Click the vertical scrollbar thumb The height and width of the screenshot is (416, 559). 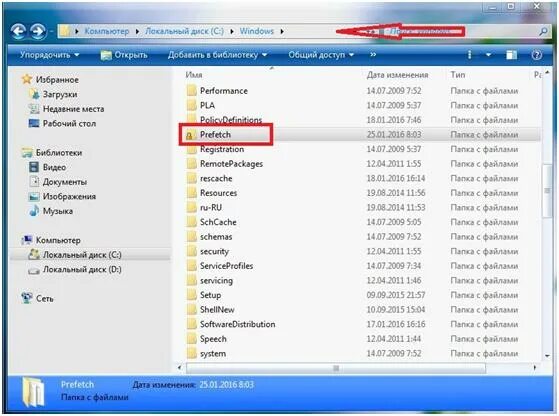coord(547,190)
